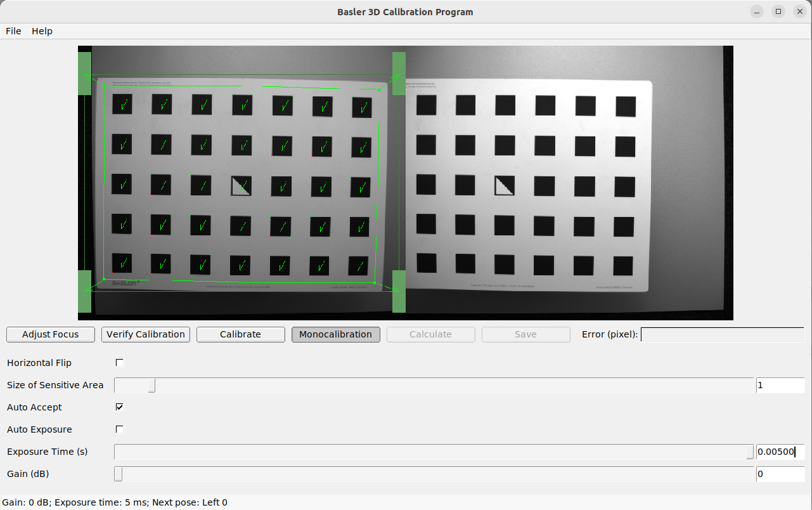Screen dimensions: 812x510
Task: Focus the Exposure Time value field
Action: 780,452
